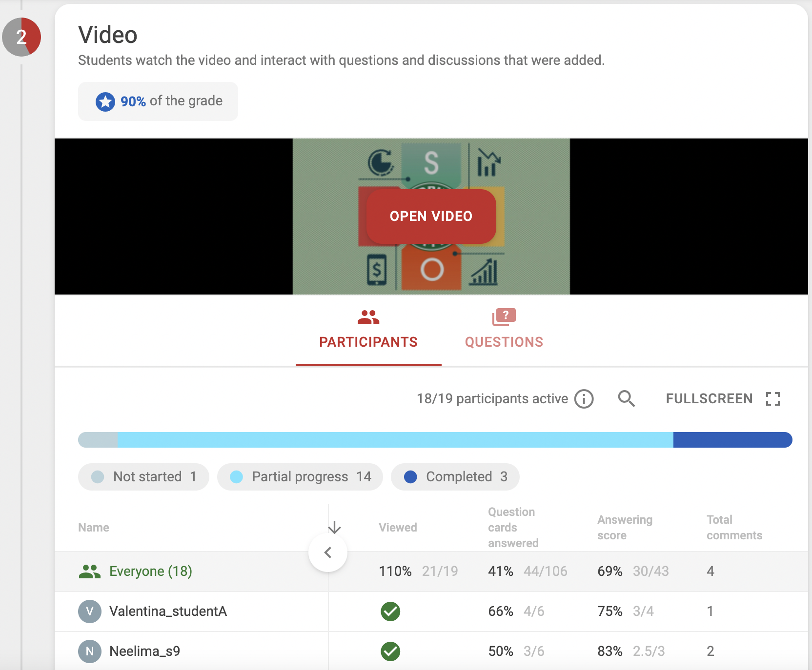Enter fullscreen participant view
Viewport: 812px width, 670px height.
tap(723, 399)
